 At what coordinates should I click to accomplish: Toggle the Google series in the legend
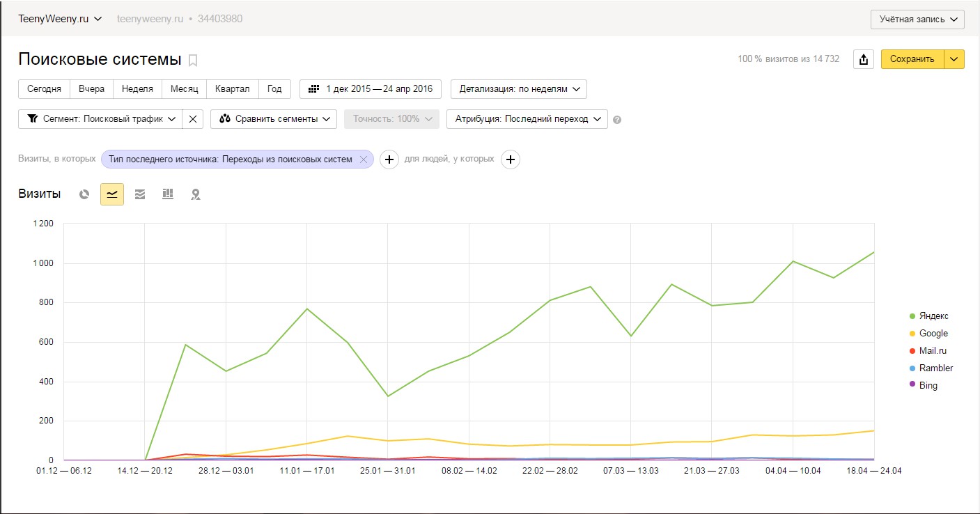coord(933,334)
